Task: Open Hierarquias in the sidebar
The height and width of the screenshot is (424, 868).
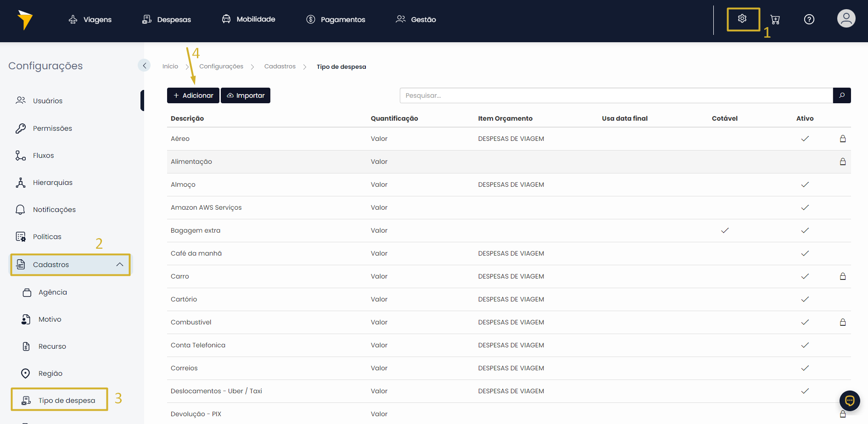Action: click(x=53, y=183)
